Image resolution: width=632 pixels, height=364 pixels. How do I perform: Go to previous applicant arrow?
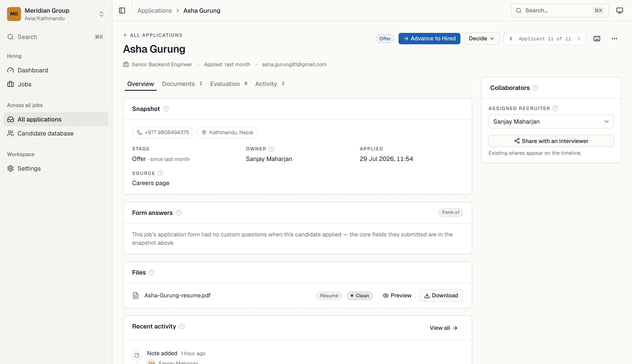pos(511,39)
